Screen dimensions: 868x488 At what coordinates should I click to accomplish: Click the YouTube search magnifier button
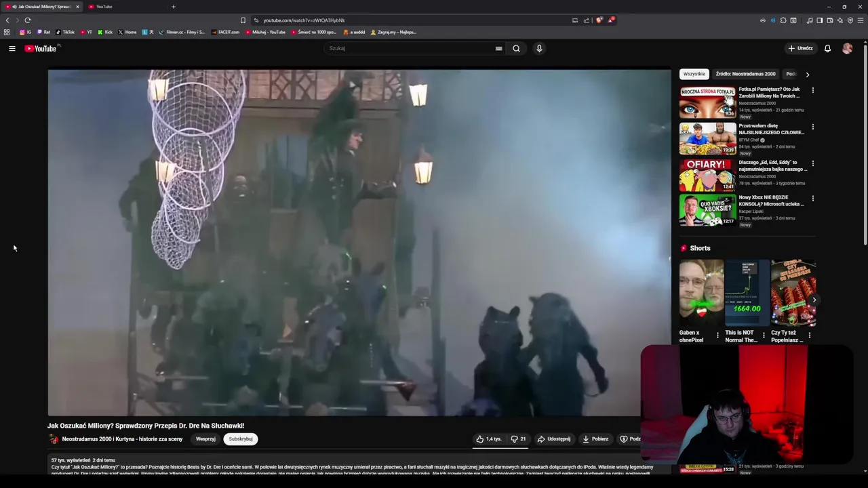(x=516, y=48)
